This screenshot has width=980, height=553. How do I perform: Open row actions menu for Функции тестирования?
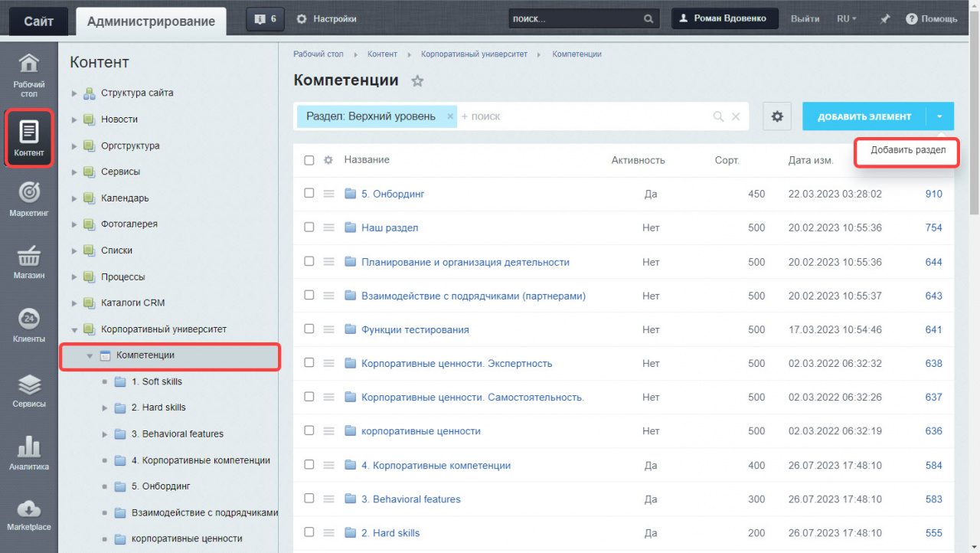tap(328, 329)
